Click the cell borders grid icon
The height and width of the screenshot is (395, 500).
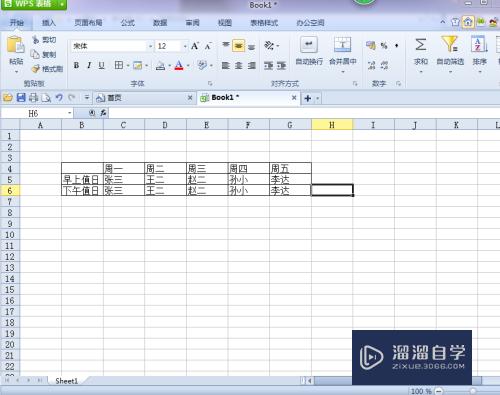point(119,65)
